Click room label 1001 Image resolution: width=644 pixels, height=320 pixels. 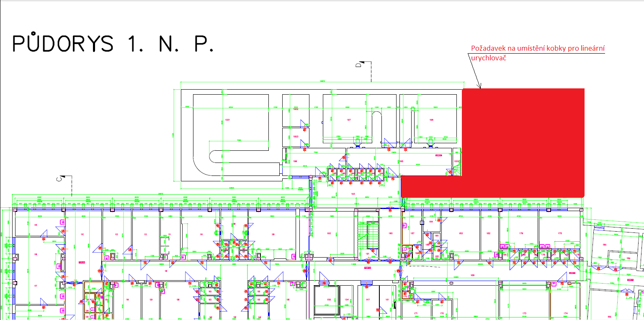point(228,120)
